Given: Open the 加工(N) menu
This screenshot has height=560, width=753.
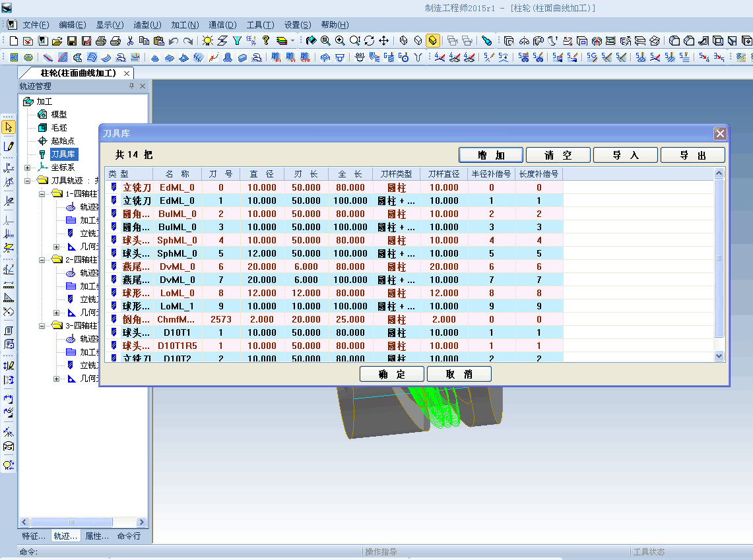Looking at the screenshot, I should tap(184, 25).
